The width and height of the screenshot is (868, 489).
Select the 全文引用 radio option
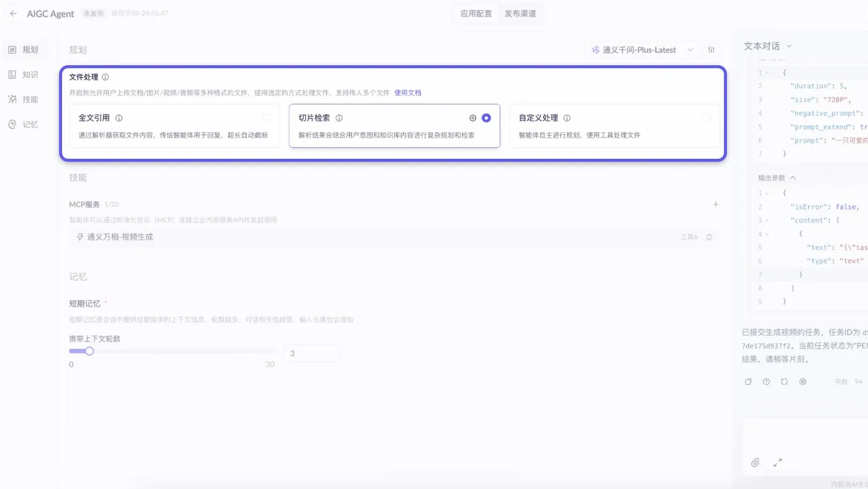[x=266, y=118]
